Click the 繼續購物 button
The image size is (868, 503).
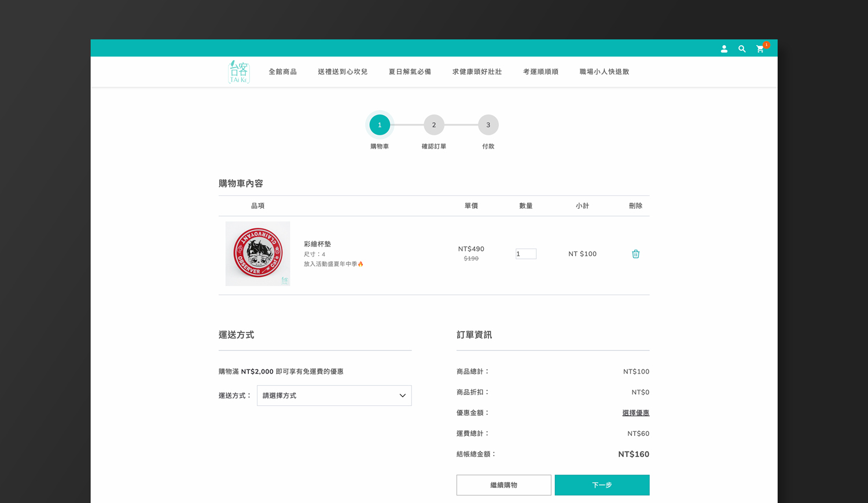(503, 485)
